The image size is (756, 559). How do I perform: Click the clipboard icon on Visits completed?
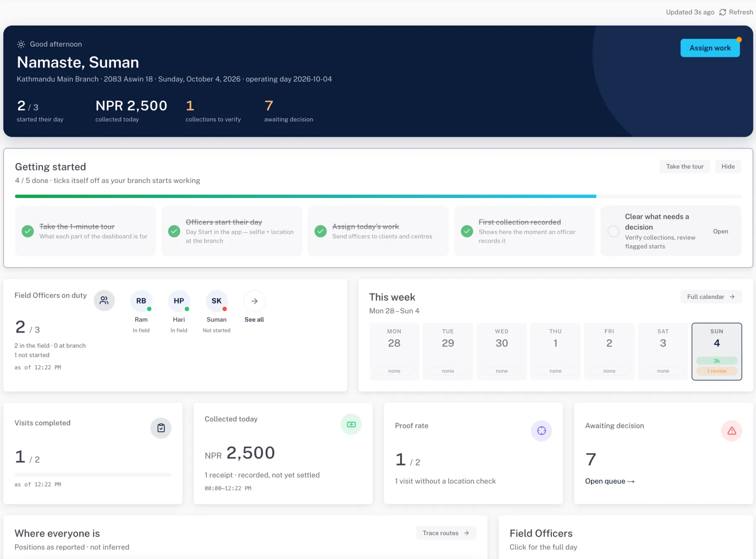coord(161,428)
